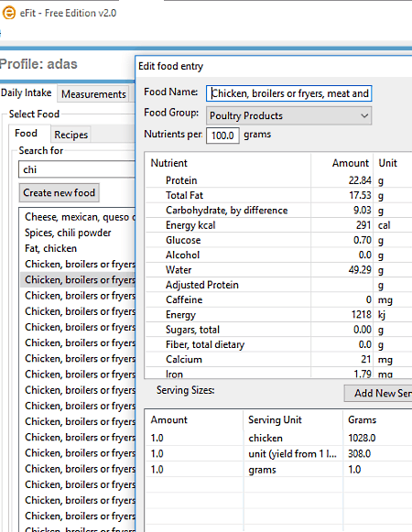Open the Food Group dropdown

(288, 115)
